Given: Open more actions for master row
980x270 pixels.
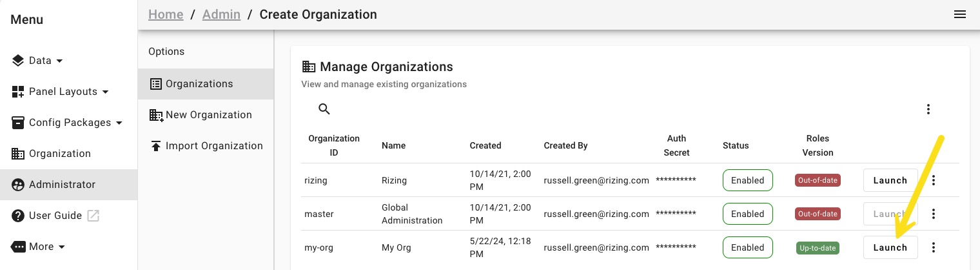Looking at the screenshot, I should coord(934,214).
